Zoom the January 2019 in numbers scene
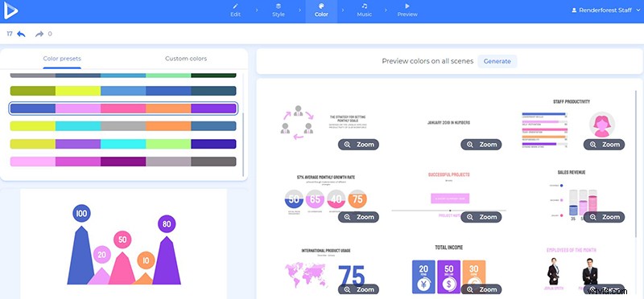The width and height of the screenshot is (644, 299). click(481, 145)
